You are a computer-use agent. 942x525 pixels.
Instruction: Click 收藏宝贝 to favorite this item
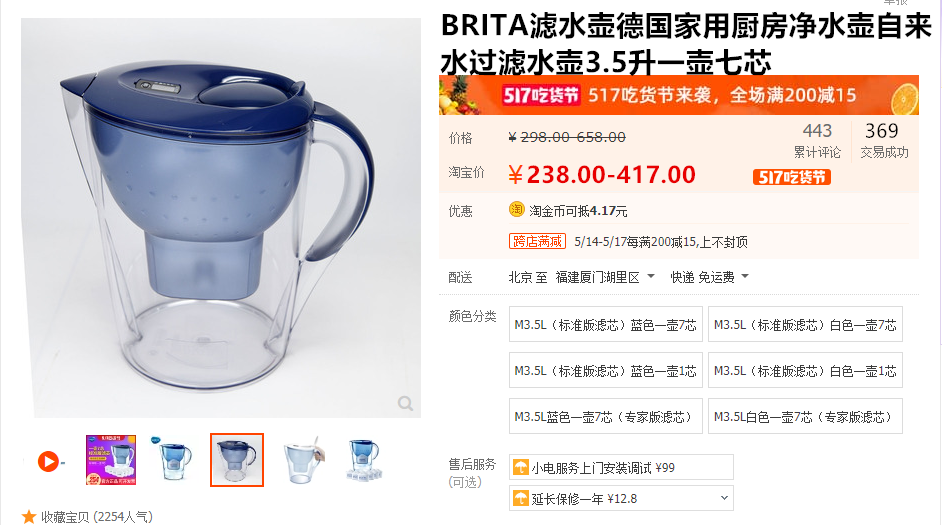[96, 517]
